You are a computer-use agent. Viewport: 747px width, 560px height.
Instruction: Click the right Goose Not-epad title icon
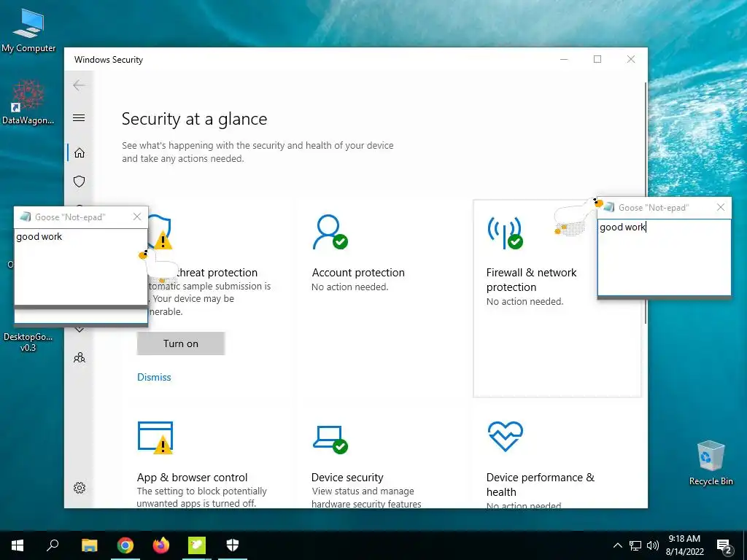click(x=609, y=207)
